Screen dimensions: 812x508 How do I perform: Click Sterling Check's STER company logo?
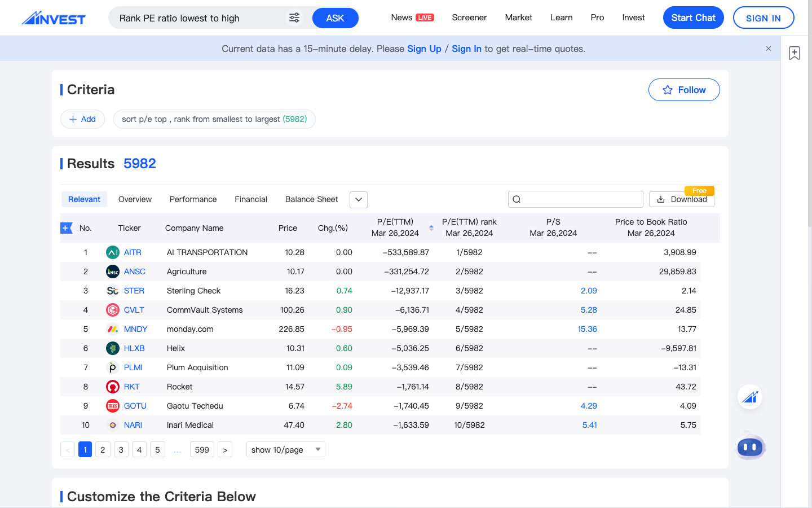(112, 291)
